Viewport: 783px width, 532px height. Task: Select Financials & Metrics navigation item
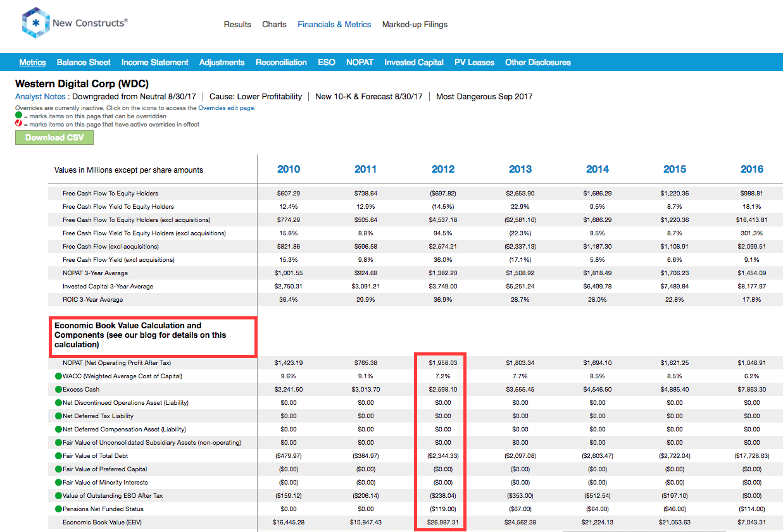[334, 25]
